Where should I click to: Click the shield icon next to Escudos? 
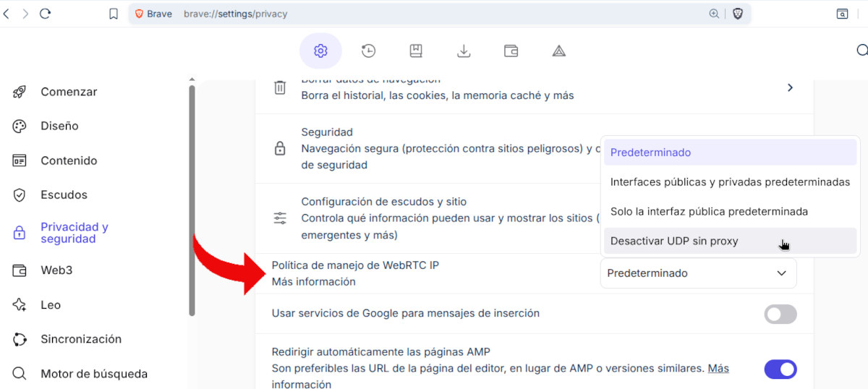(x=20, y=194)
